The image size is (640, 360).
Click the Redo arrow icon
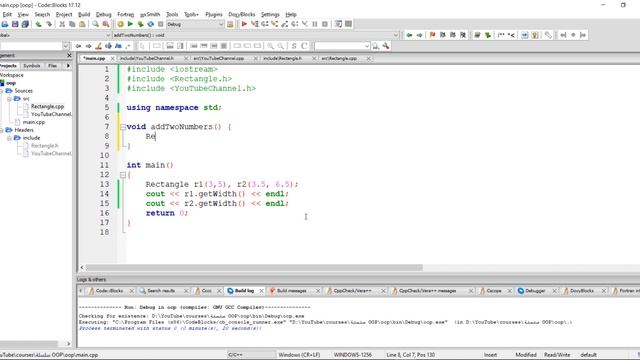pyautogui.click(x=49, y=24)
